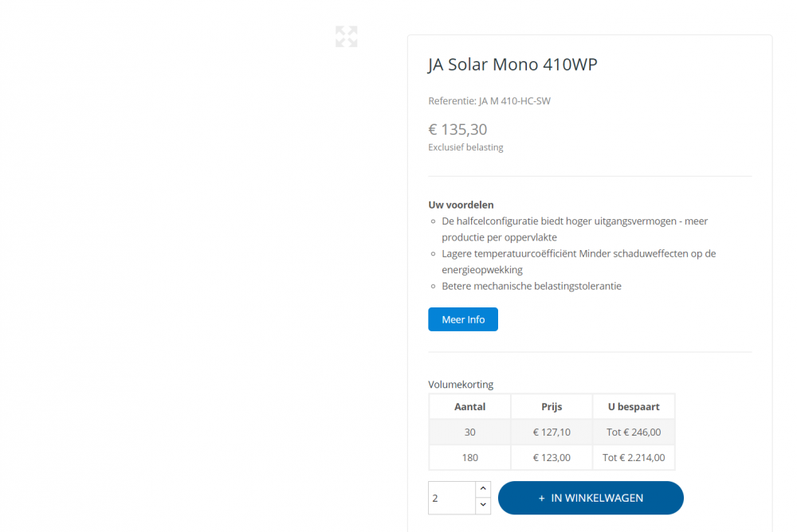The width and height of the screenshot is (797, 532).
Task: Click the € 127,10 volume price cell
Action: tap(552, 432)
